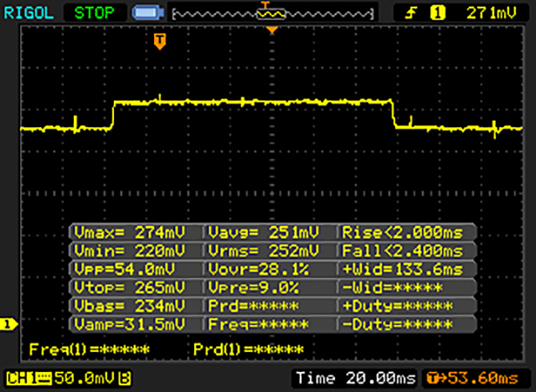Click the +Wid=133.6ms measurement
The image size is (536, 392).
(x=402, y=270)
